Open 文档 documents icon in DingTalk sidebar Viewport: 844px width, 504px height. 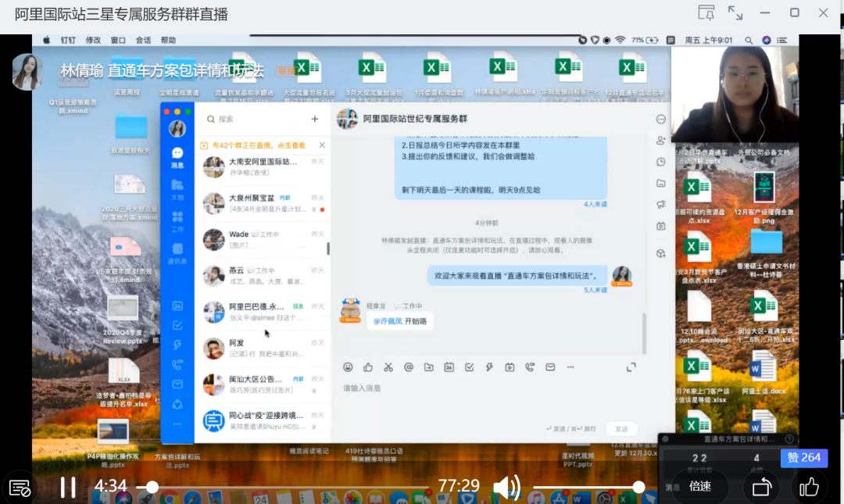(x=177, y=190)
